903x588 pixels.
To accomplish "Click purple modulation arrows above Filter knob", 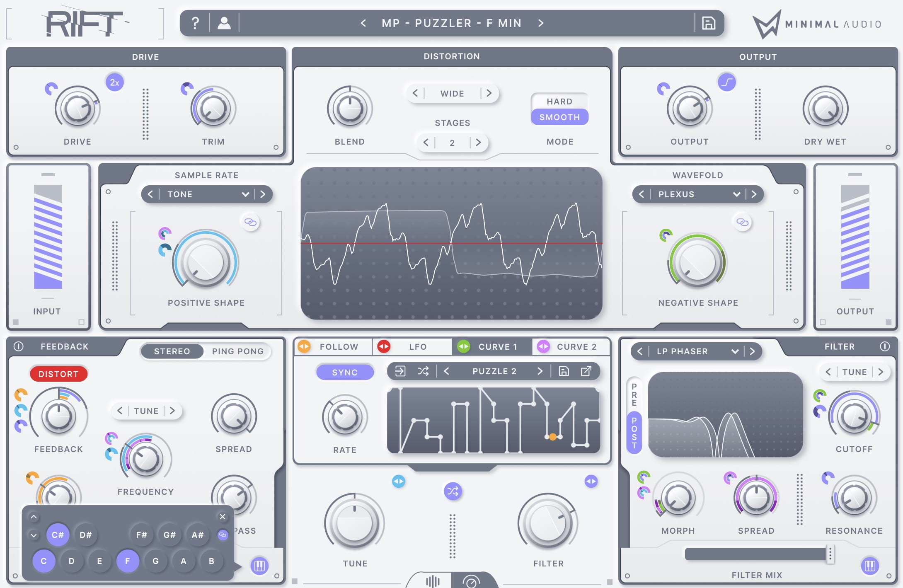I will tap(591, 481).
